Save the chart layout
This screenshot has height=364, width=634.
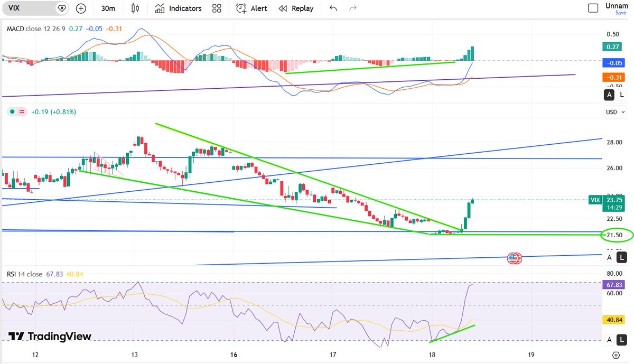click(621, 13)
